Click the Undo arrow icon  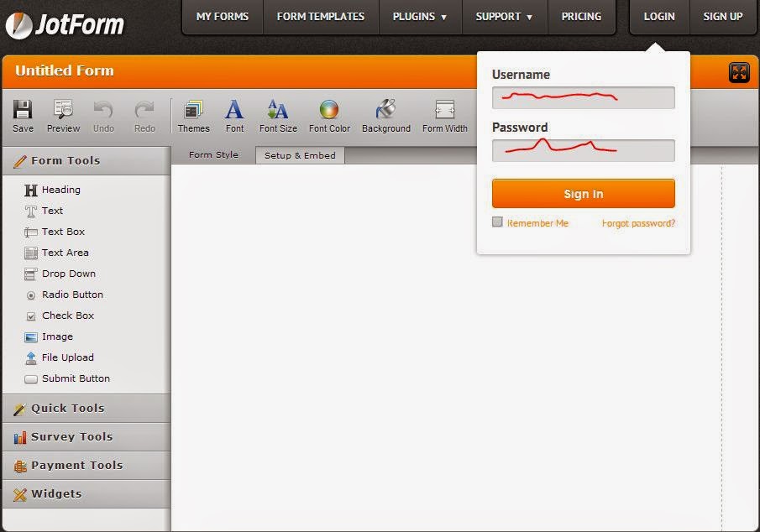click(x=103, y=110)
